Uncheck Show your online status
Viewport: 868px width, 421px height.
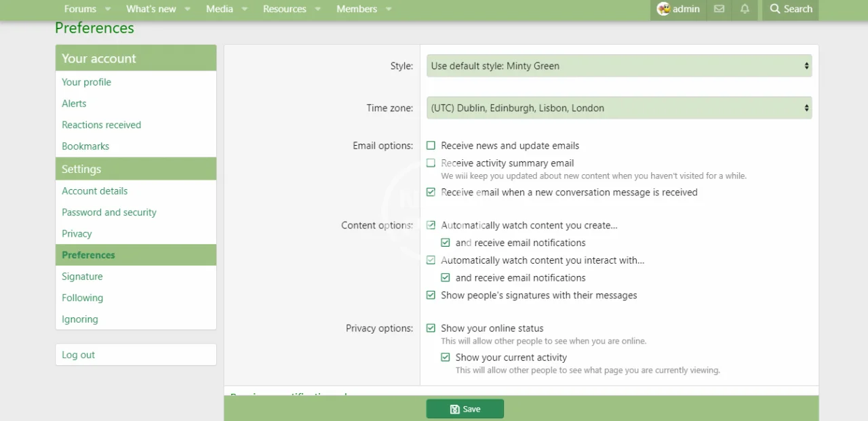tap(431, 328)
